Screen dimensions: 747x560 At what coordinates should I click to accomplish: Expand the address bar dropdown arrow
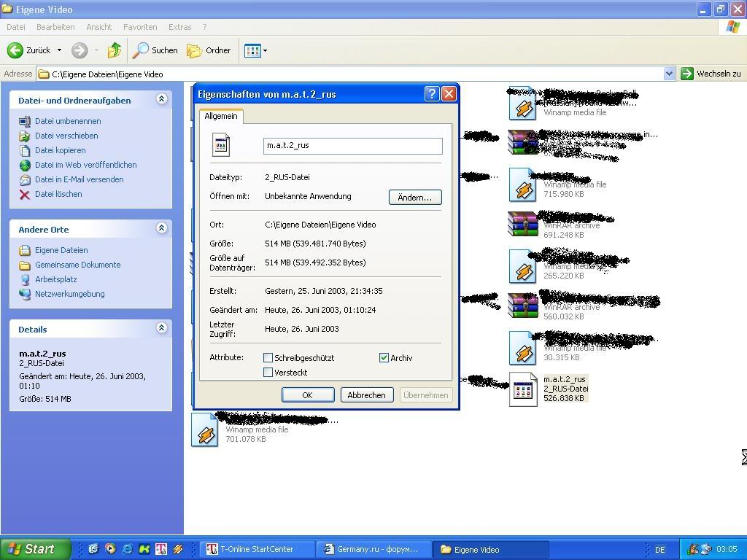point(669,74)
